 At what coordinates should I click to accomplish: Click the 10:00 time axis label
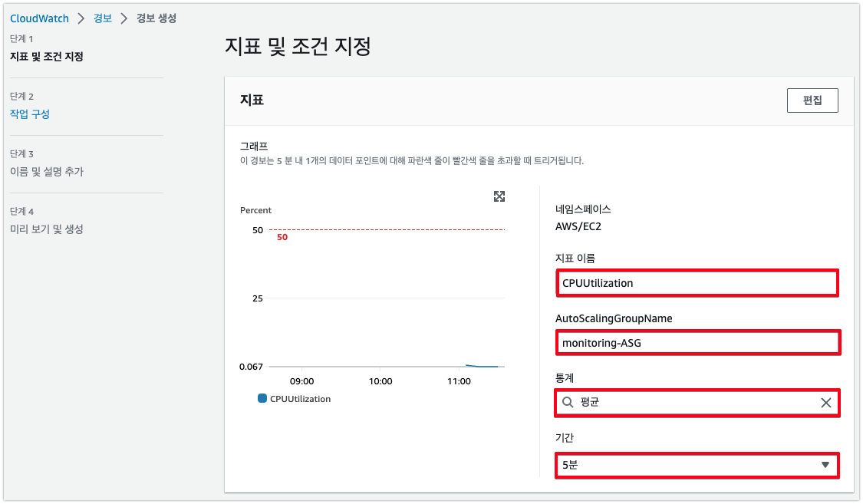click(380, 381)
